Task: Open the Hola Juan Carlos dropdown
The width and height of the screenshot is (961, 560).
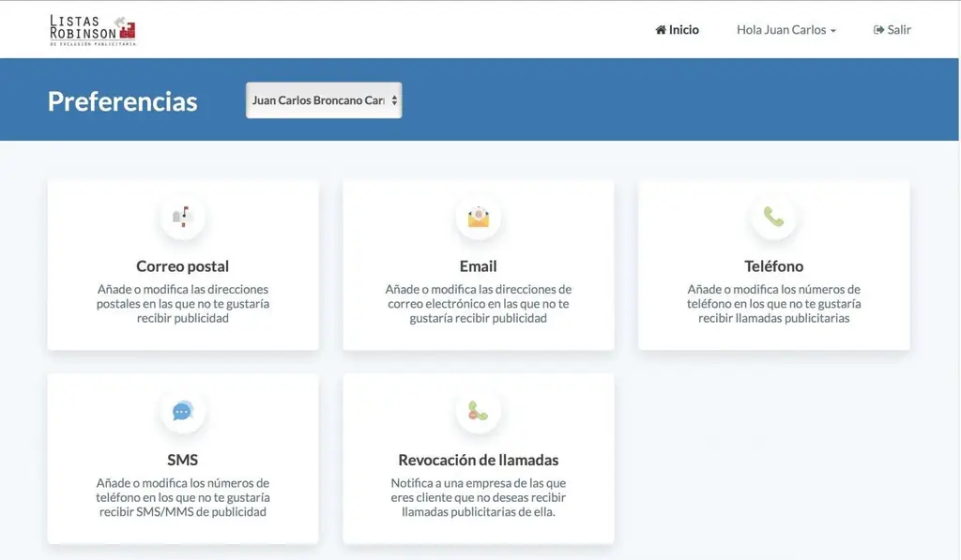Action: point(785,29)
